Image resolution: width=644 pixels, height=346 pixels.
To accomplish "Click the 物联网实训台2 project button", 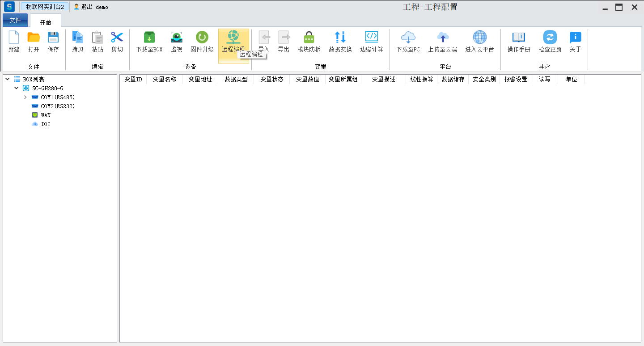I will click(45, 7).
